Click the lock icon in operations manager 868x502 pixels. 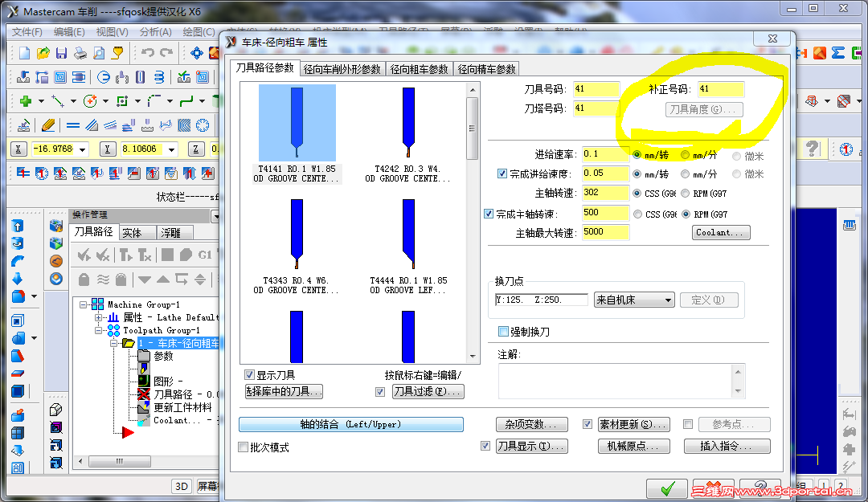point(84,280)
